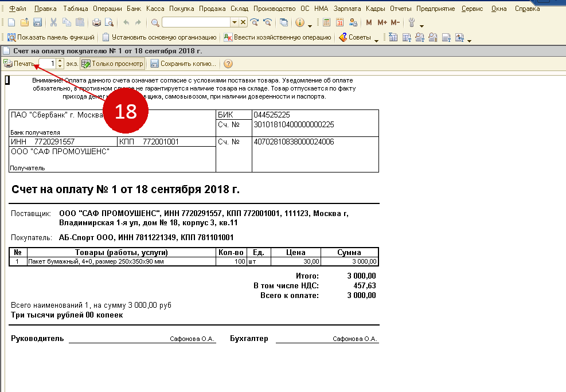Expand the Советы dropdown arrow
The image size is (566, 392).
376,40
